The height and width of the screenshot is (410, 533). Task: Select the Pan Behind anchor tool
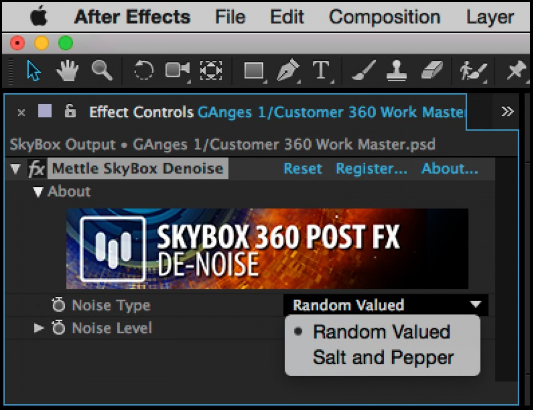point(211,71)
